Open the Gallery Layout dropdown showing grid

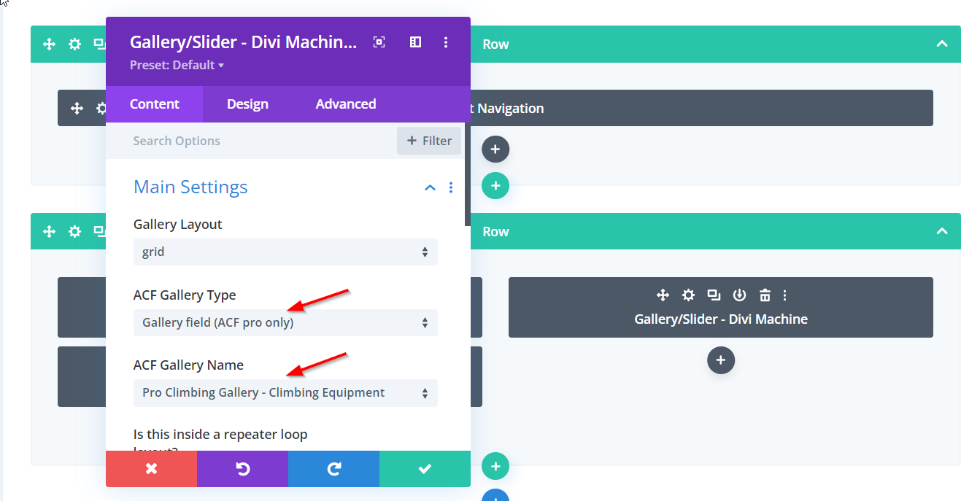[285, 252]
